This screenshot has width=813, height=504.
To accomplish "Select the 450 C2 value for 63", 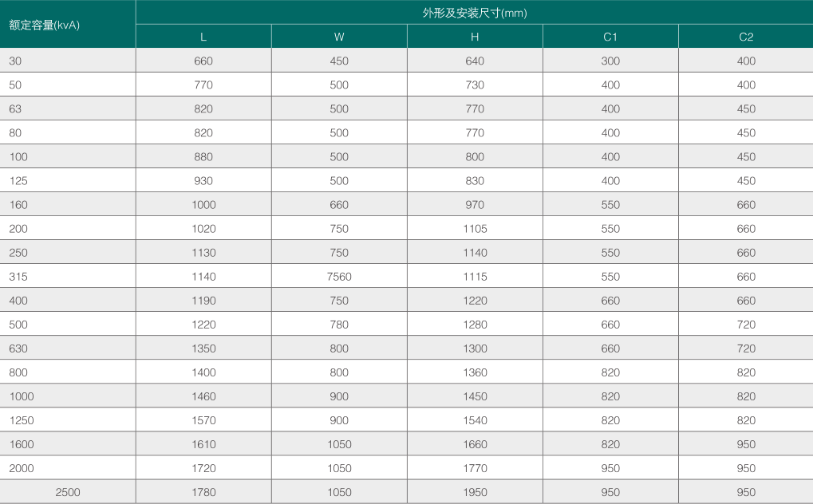I will pos(745,108).
